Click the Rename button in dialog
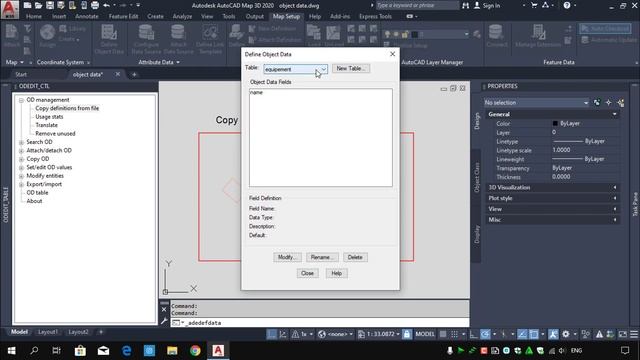The height and width of the screenshot is (360, 640). (x=322, y=257)
